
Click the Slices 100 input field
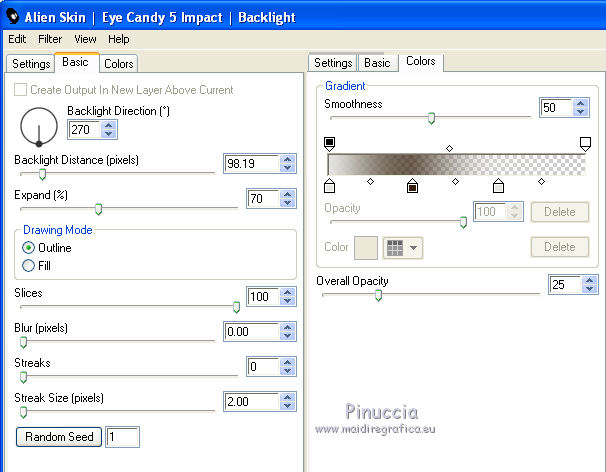point(263,296)
